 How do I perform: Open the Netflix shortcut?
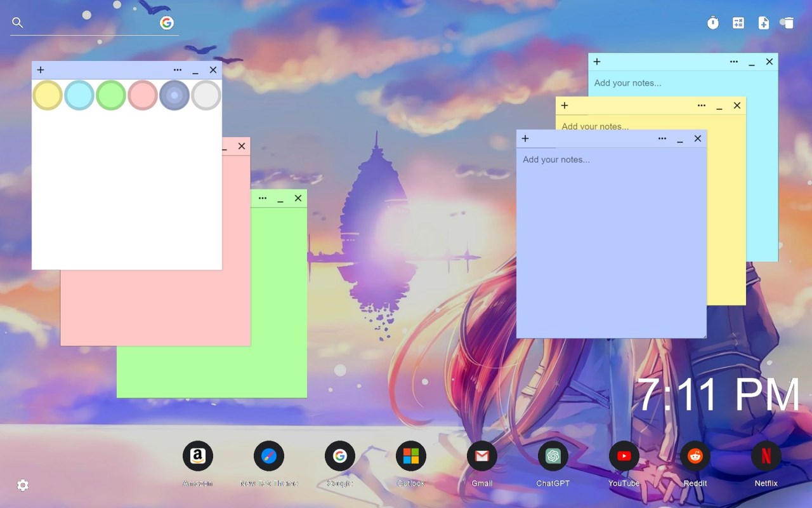[x=766, y=456]
